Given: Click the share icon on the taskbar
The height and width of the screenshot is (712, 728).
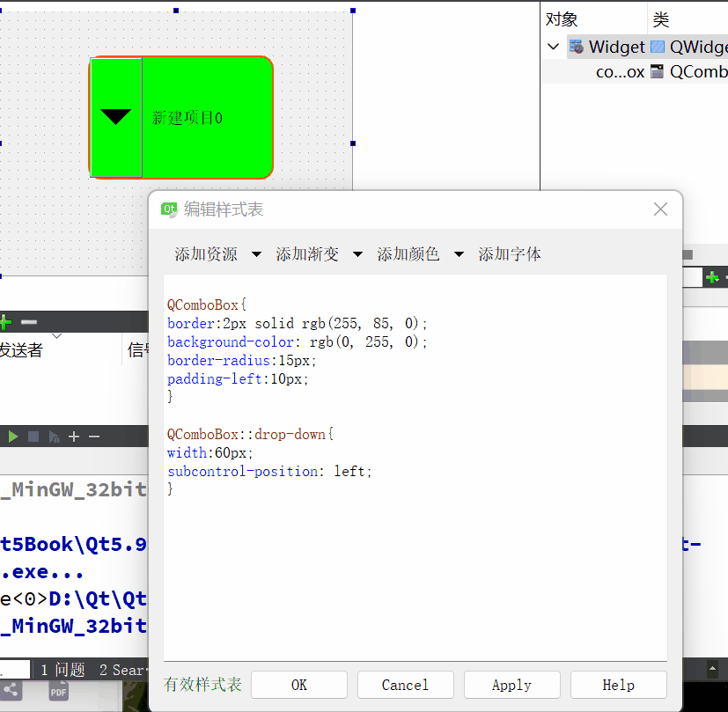Looking at the screenshot, I should click(11, 691).
